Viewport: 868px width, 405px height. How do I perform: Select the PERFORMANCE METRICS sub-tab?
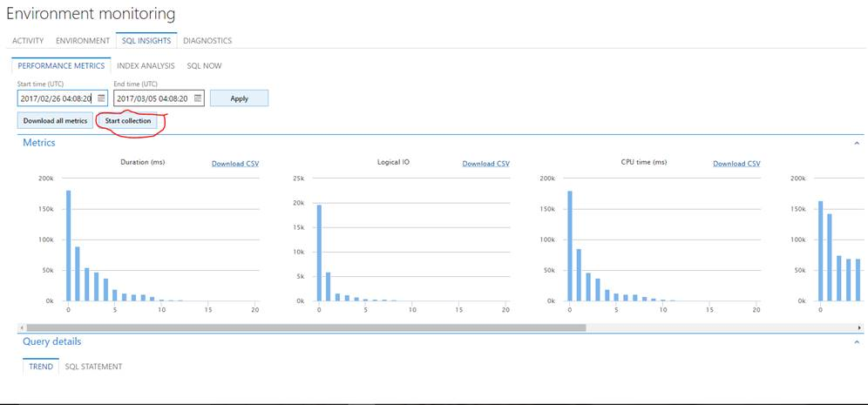point(61,65)
